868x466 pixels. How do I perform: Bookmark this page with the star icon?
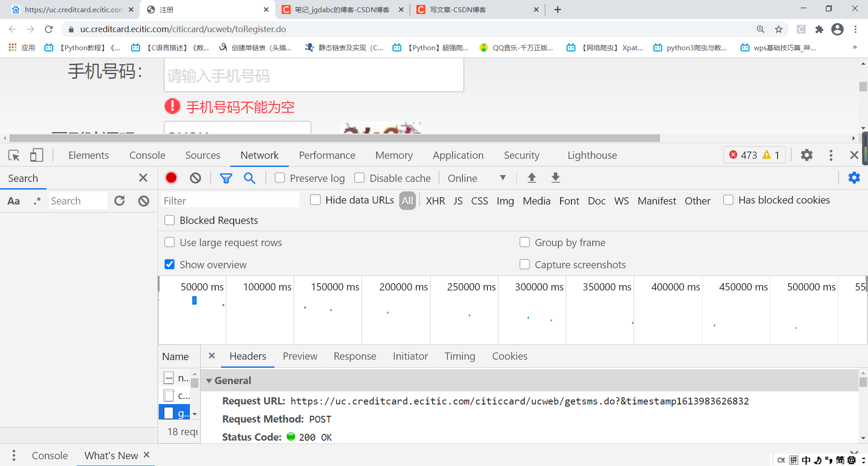778,29
